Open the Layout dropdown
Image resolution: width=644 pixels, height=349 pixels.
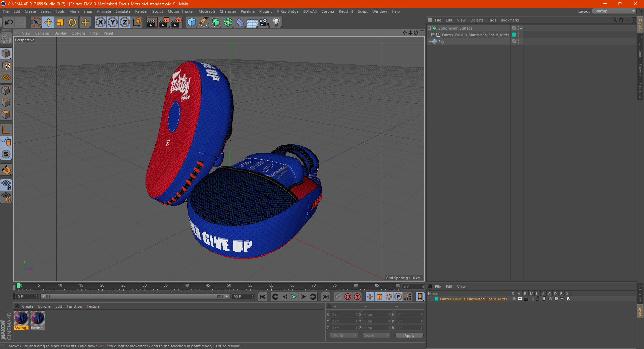point(614,11)
